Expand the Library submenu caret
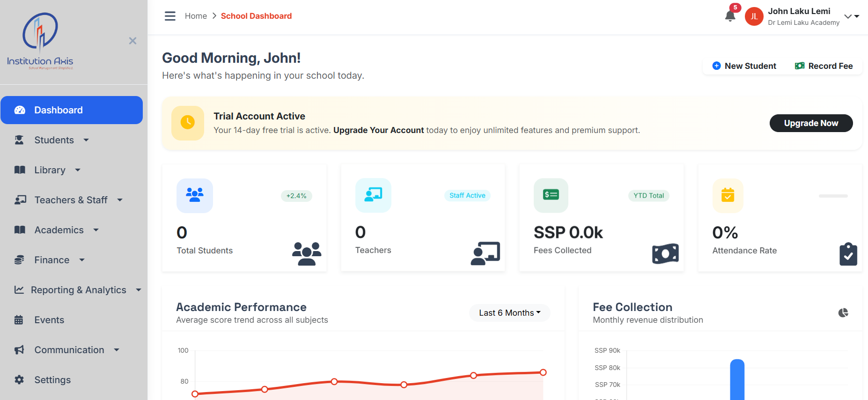Viewport: 868px width, 400px height. 78,170
